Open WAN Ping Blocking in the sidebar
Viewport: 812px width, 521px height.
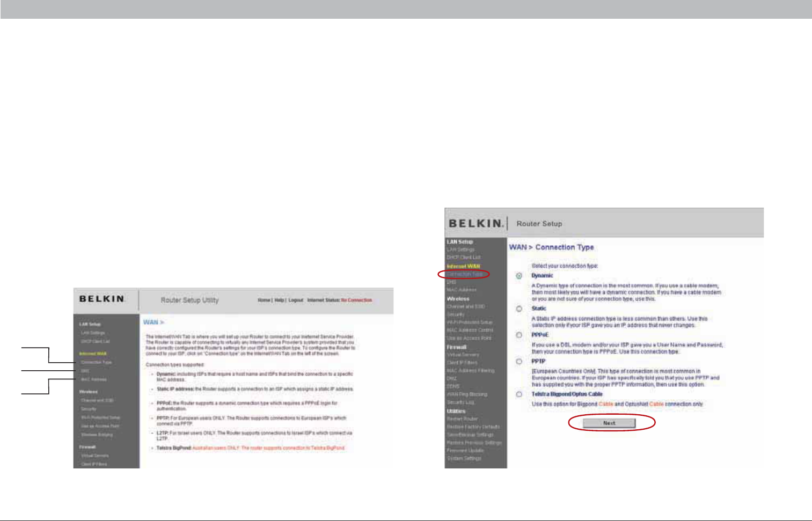point(467,394)
